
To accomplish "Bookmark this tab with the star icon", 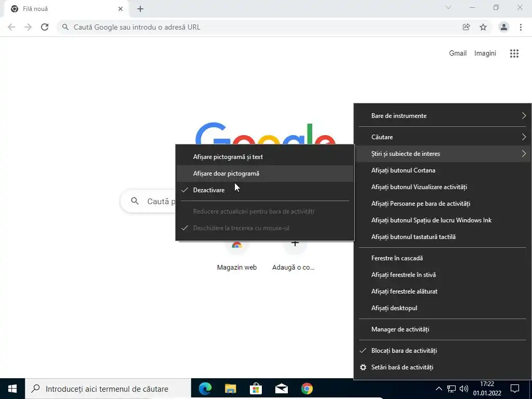I will tap(483, 27).
